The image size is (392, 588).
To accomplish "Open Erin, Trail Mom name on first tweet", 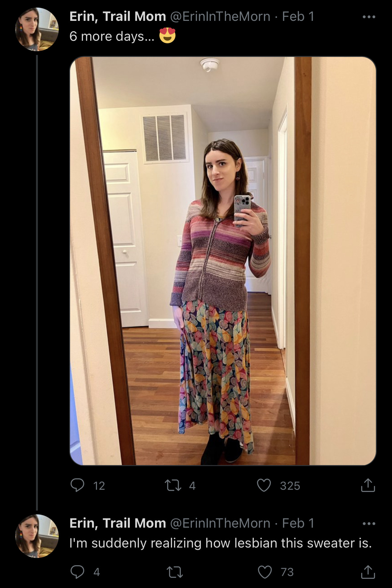I will (x=118, y=17).
